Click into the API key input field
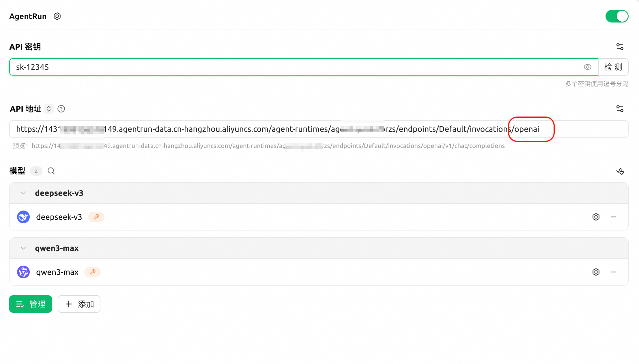The image size is (639, 364). [x=289, y=67]
